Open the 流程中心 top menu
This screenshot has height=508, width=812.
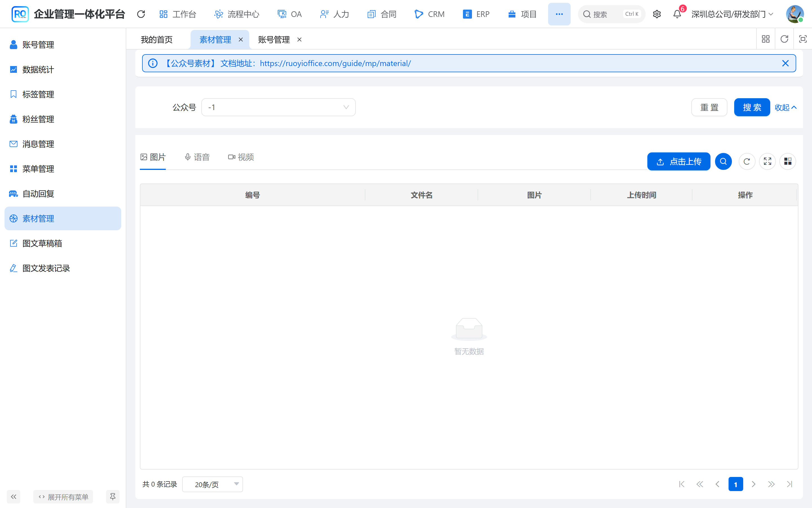(237, 14)
